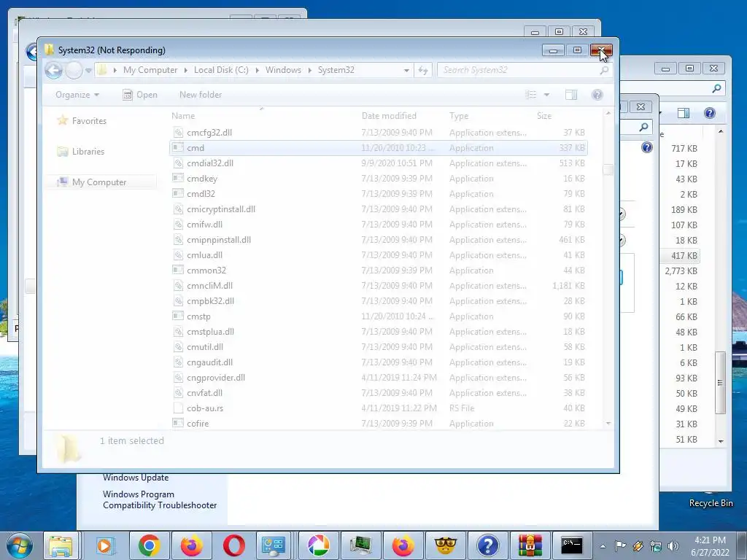
Task: Switch to the Command Prompt taskbar window
Action: [x=572, y=545]
